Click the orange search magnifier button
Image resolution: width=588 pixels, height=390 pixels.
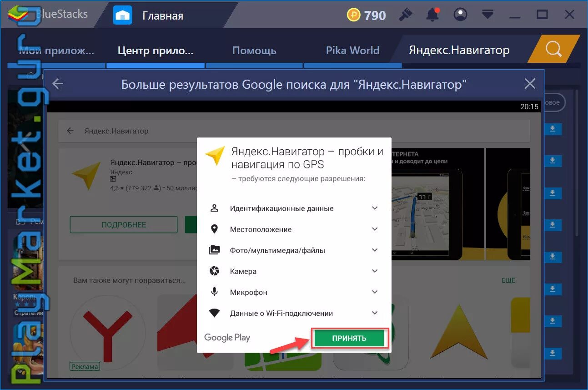click(553, 49)
